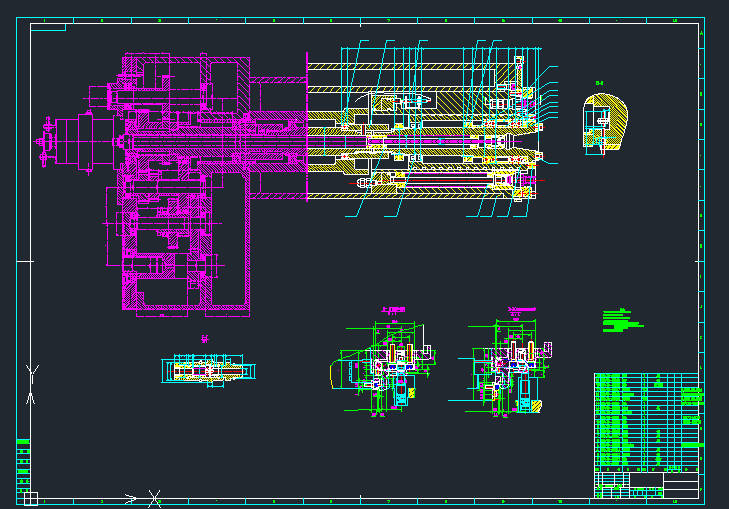Click the green technical notes text block

tap(620, 320)
